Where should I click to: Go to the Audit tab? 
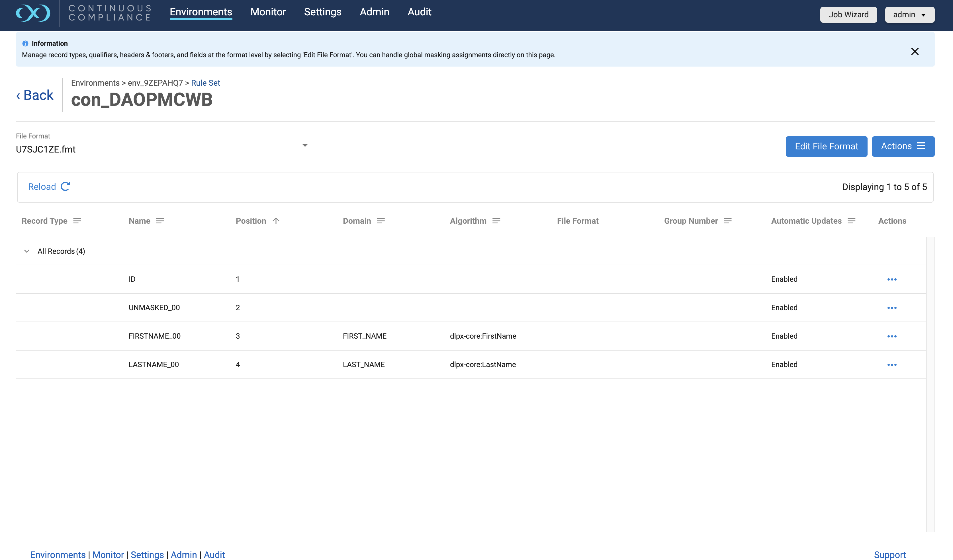[419, 12]
